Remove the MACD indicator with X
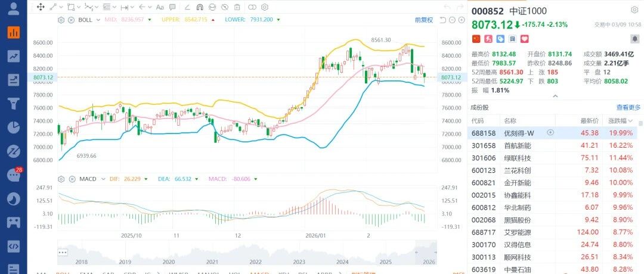Viewport: 644px width, 274px height. (71, 179)
